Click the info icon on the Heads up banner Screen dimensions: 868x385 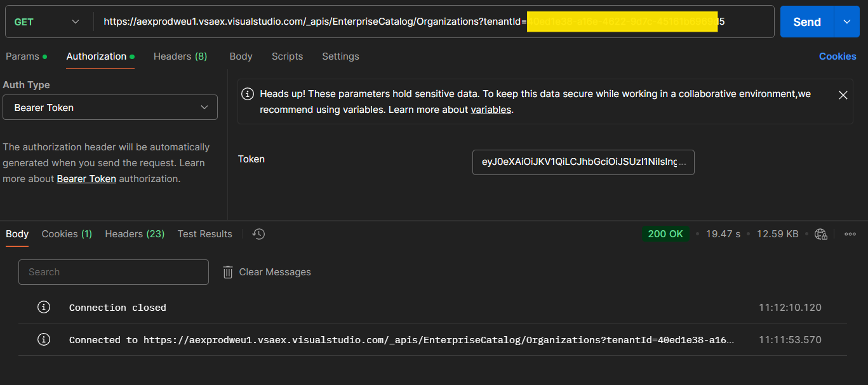tap(248, 93)
